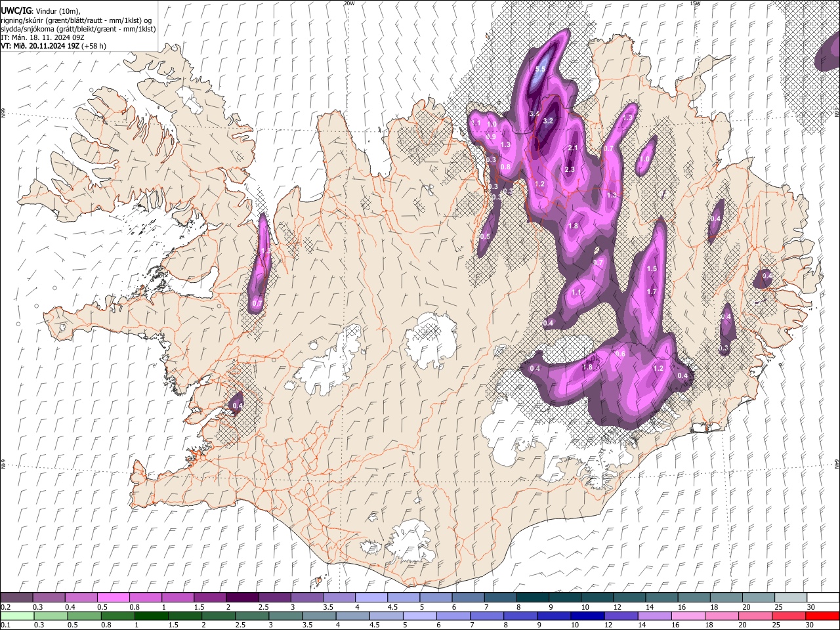Pick the light pink rain swatch between 16 and 18

click(x=688, y=616)
